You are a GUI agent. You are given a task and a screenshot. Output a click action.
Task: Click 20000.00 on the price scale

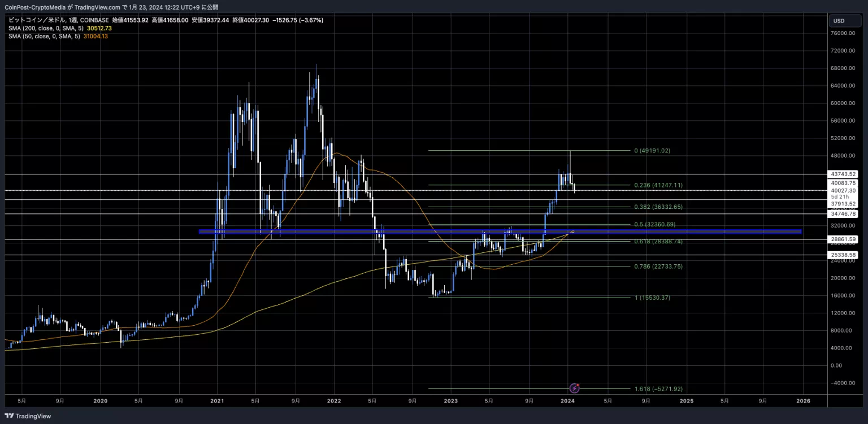pos(844,278)
